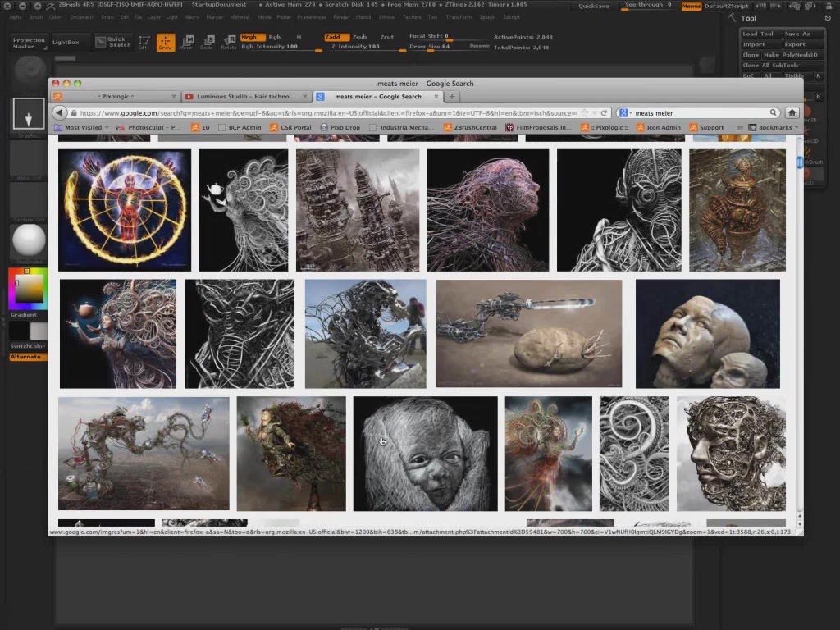Close the meats meier Google Search tab
Screen dimensions: 840x630
436,97
